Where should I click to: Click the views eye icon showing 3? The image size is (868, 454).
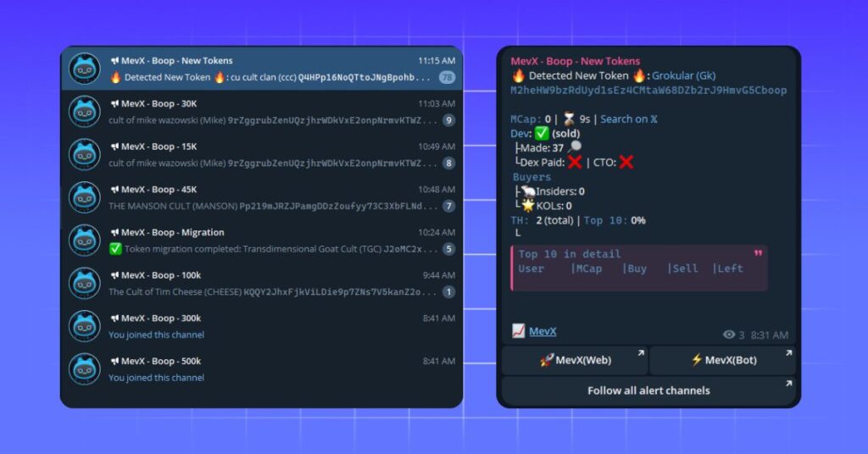729,335
